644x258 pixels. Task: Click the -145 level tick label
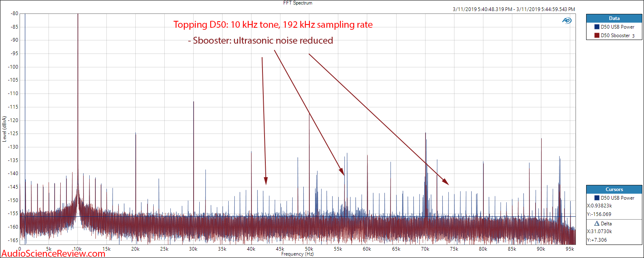click(13, 187)
